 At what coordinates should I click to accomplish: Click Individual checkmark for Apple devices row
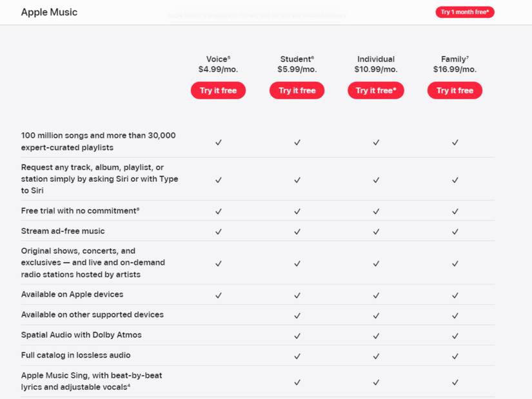(x=376, y=295)
